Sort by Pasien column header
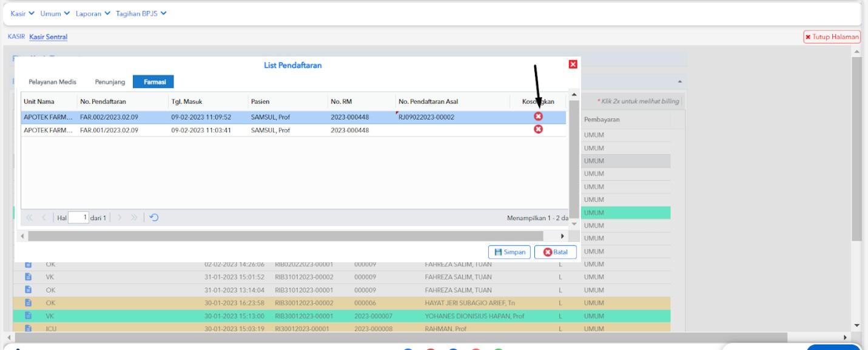Screen dimensions: 868x350 tap(287, 101)
